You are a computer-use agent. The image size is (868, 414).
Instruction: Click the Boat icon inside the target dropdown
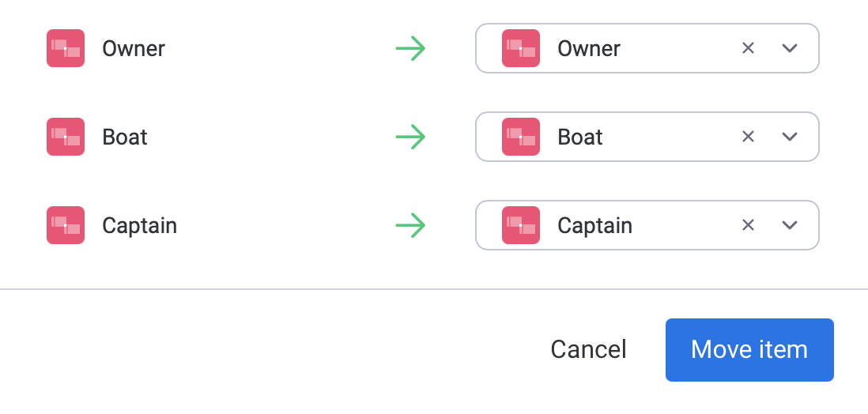coord(521,137)
